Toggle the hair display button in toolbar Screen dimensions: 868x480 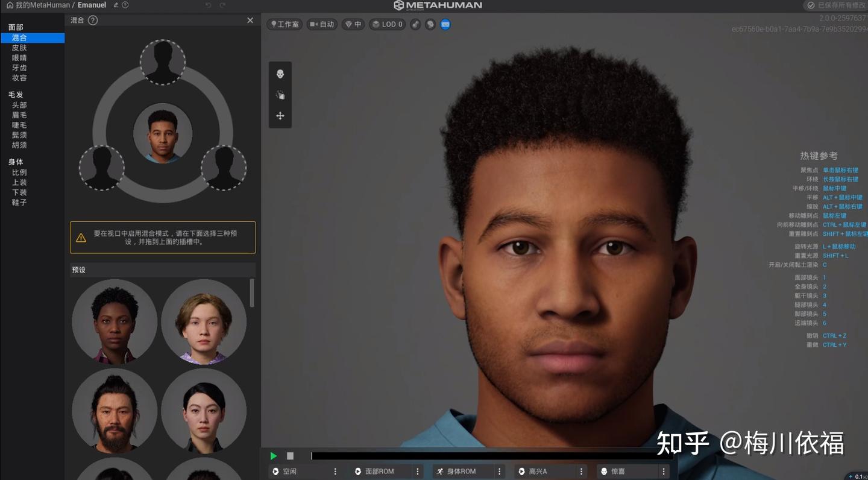click(415, 25)
